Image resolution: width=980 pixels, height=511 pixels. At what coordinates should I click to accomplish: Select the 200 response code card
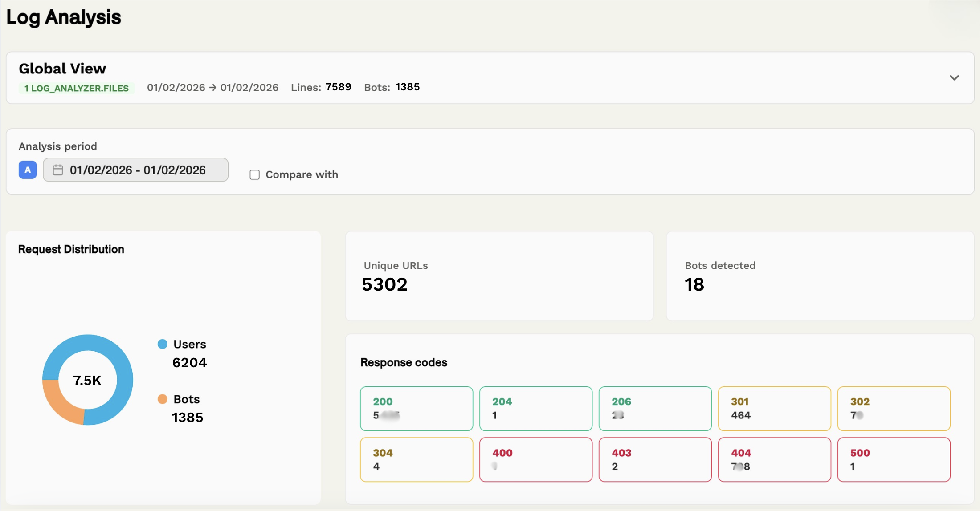click(416, 409)
